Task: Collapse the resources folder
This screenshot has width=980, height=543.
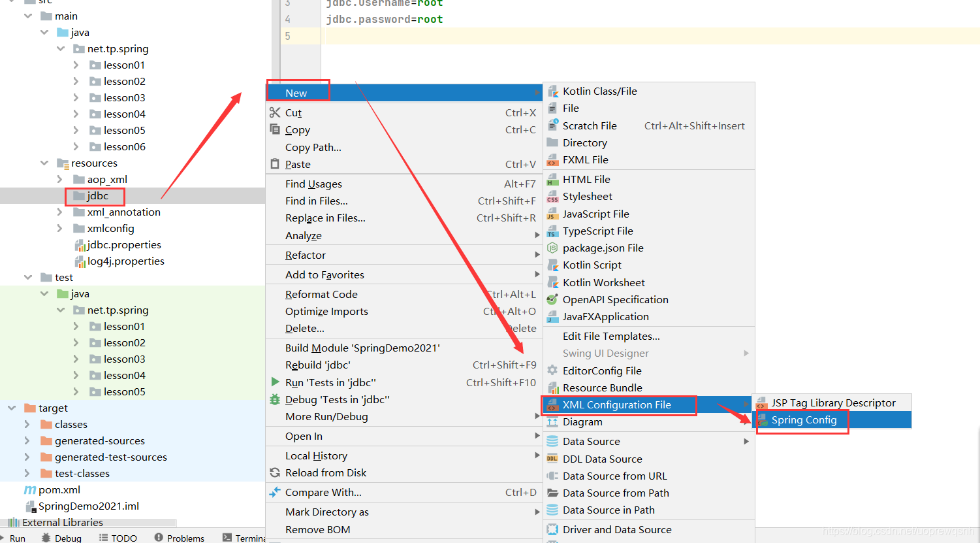Action: (44, 163)
